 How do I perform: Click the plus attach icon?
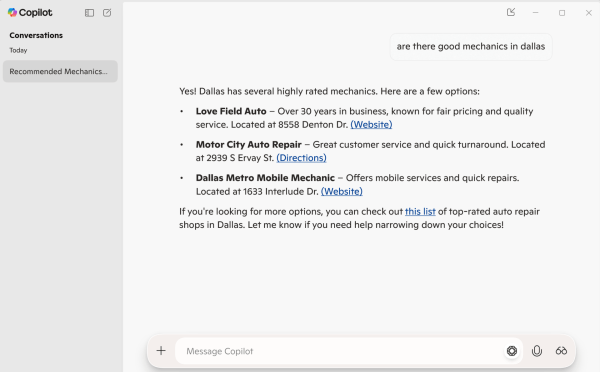[x=161, y=351]
